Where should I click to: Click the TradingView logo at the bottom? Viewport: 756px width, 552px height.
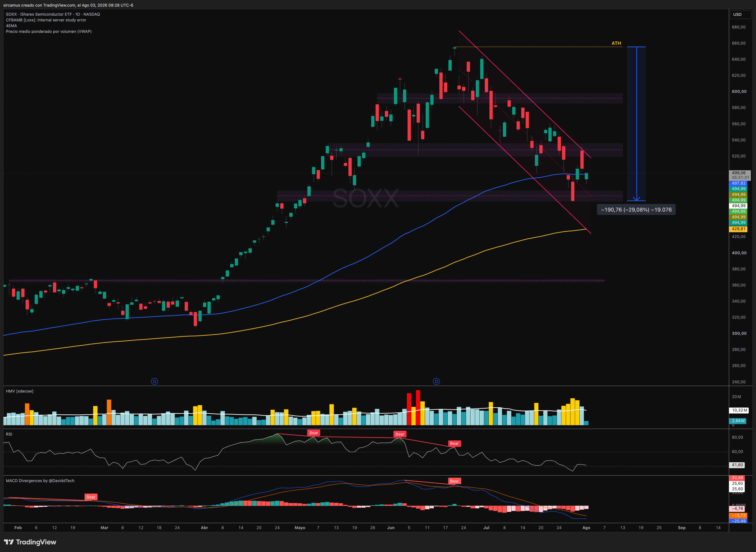tap(30, 542)
